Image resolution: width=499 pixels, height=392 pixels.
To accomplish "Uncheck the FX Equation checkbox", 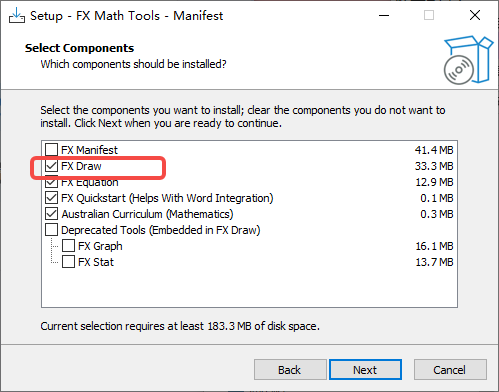I will [x=51, y=182].
